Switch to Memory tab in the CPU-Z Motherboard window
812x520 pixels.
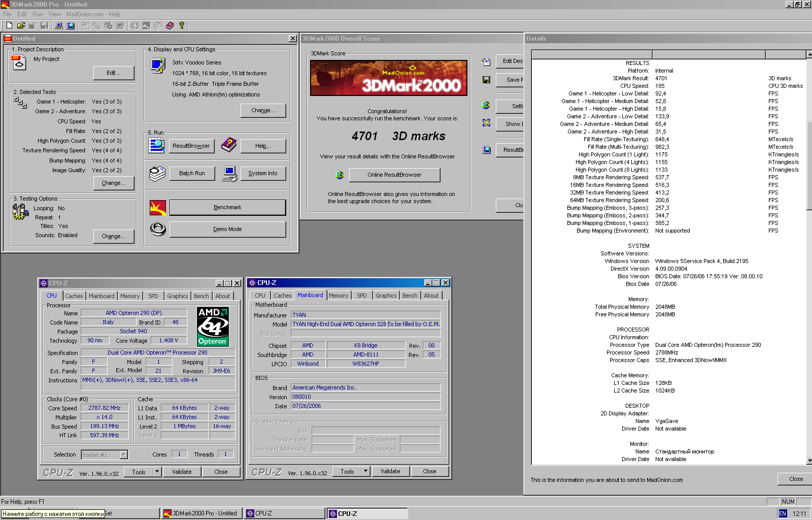tap(339, 296)
